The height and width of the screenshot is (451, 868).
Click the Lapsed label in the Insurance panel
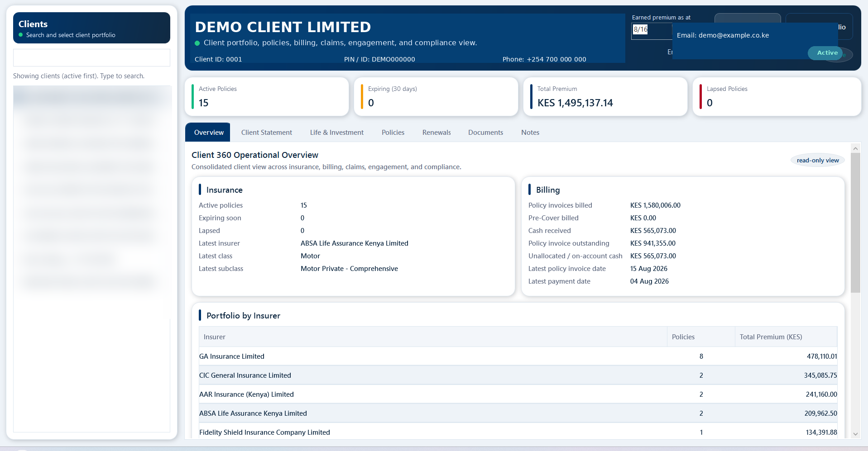pos(209,231)
